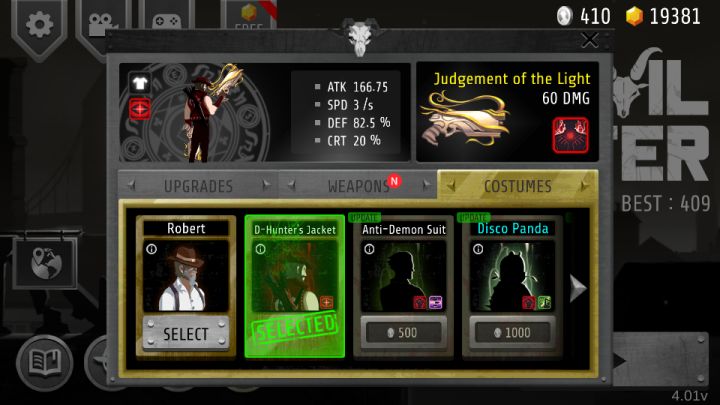This screenshot has width=720, height=405.
Task: Show info for Robert costume
Action: 152,249
